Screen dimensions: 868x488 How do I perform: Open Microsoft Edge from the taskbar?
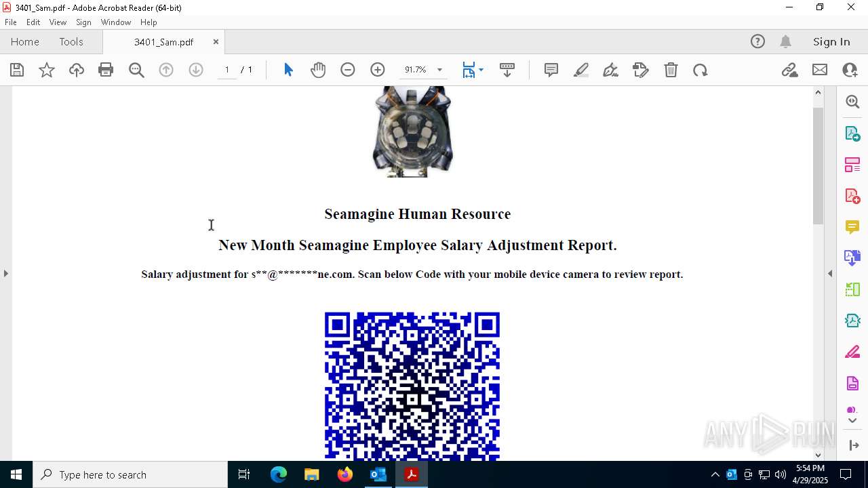click(x=279, y=474)
